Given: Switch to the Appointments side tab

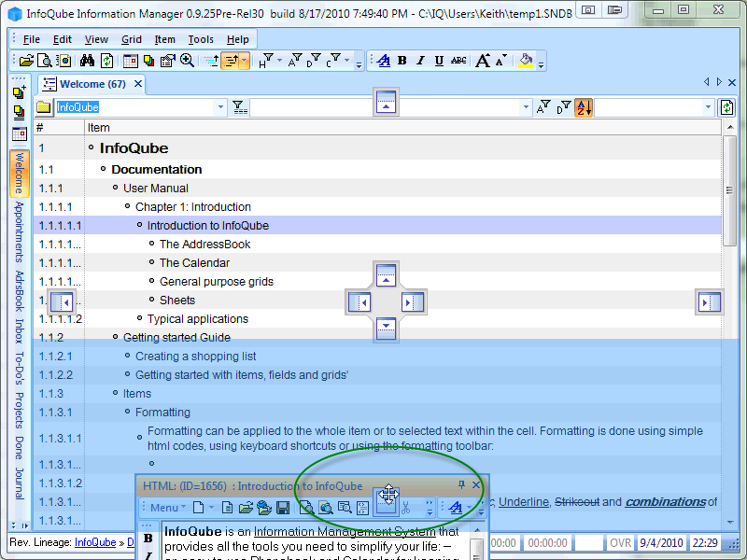Looking at the screenshot, I should (x=19, y=231).
